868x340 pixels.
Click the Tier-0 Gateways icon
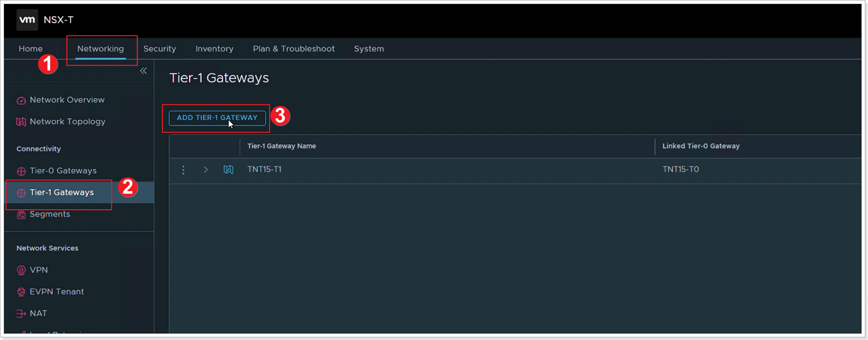[x=21, y=171]
